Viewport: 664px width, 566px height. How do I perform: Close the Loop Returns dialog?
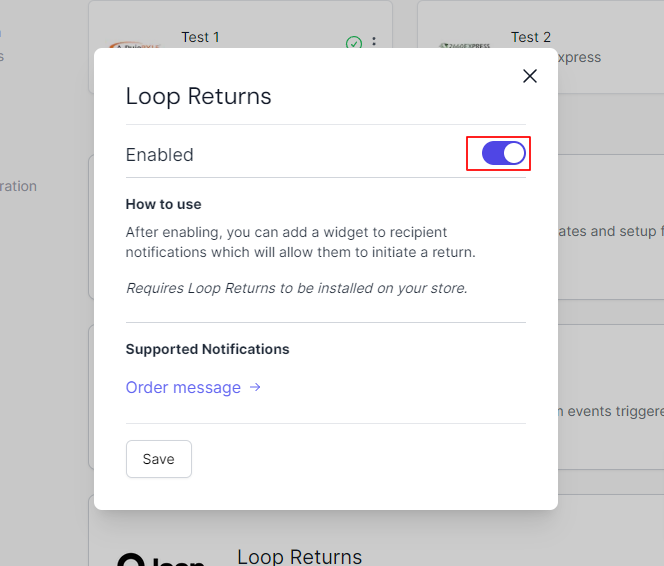pos(530,76)
